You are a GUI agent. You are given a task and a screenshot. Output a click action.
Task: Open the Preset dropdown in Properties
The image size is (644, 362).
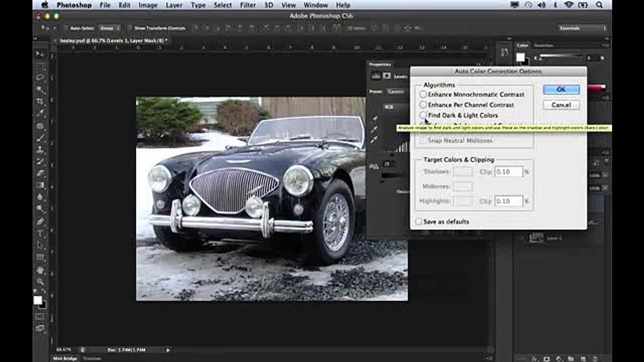[396, 92]
